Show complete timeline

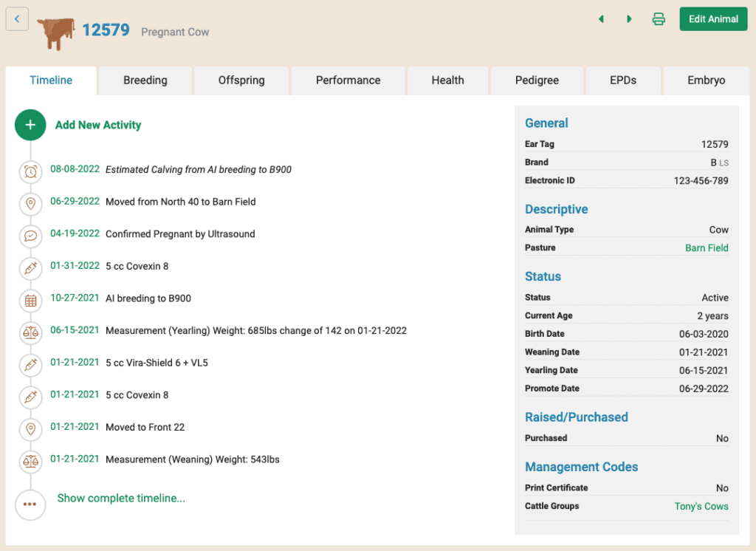pos(121,498)
